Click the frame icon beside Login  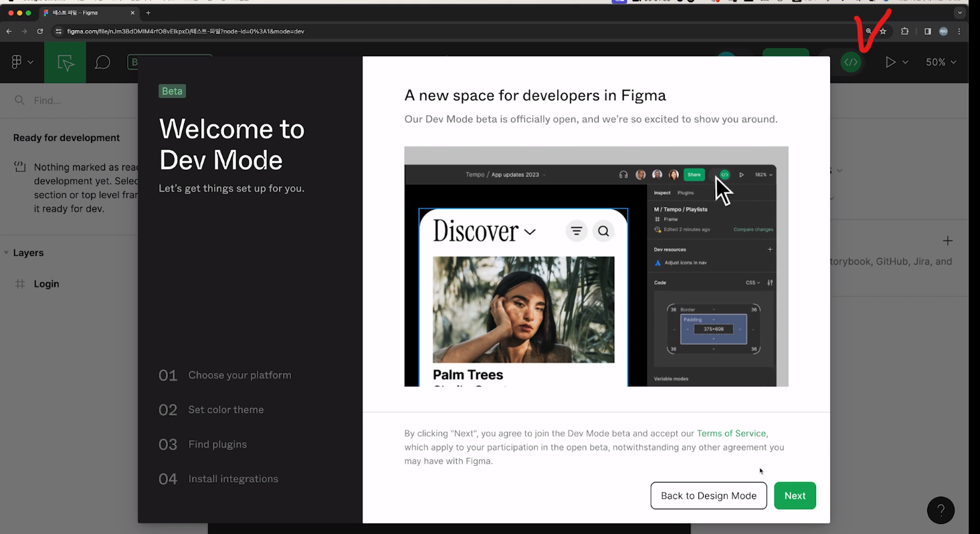[x=20, y=283]
